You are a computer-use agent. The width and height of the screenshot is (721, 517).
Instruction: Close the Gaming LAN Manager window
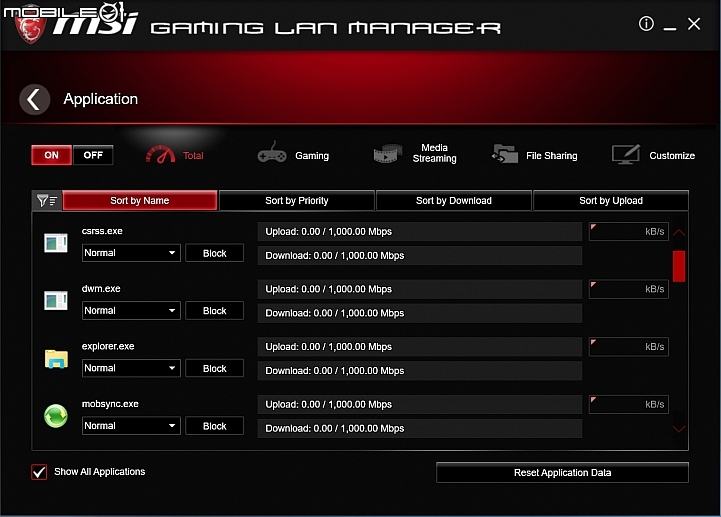694,24
